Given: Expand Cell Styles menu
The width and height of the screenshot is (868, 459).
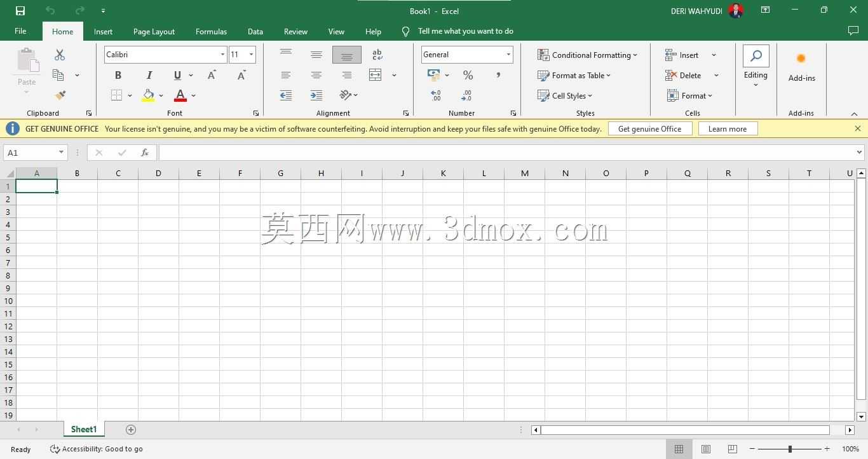Looking at the screenshot, I should (x=565, y=95).
